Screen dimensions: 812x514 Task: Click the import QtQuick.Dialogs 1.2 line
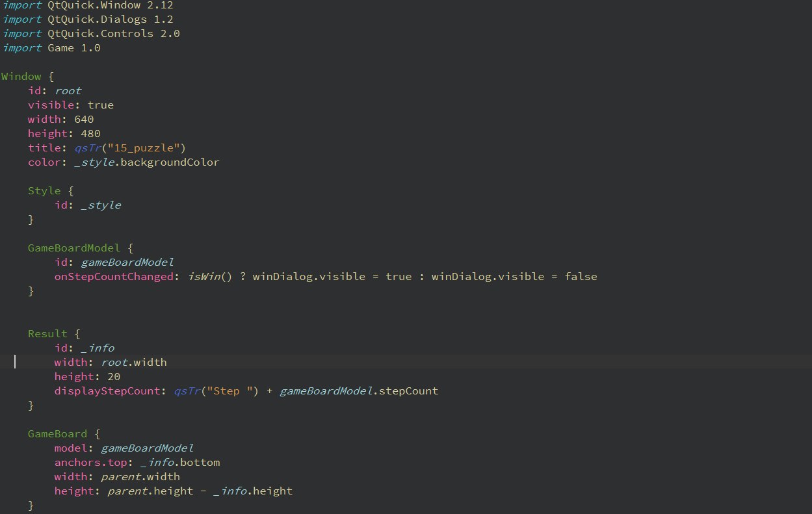point(88,19)
